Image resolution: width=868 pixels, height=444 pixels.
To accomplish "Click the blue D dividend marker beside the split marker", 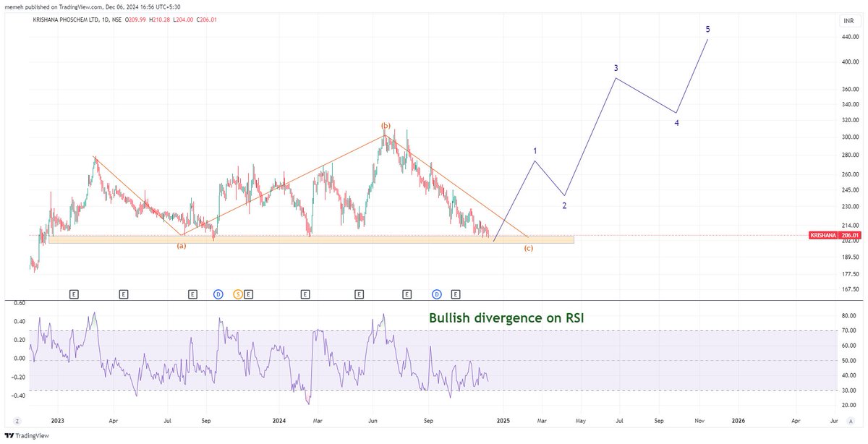I will tap(218, 294).
